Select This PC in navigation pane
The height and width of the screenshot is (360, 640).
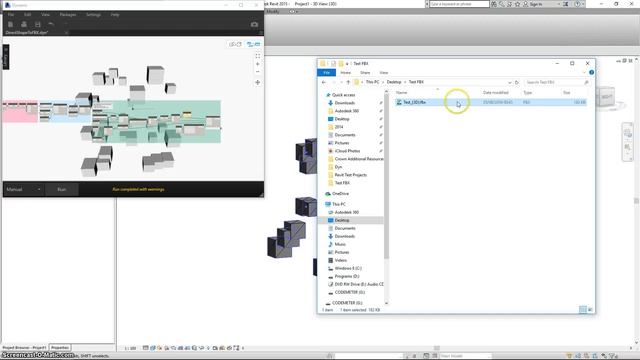pyautogui.click(x=338, y=204)
